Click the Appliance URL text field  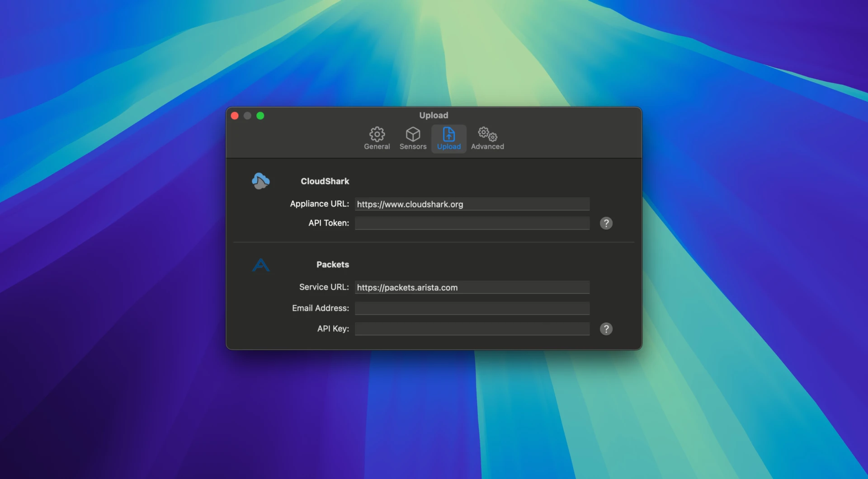[x=472, y=204]
